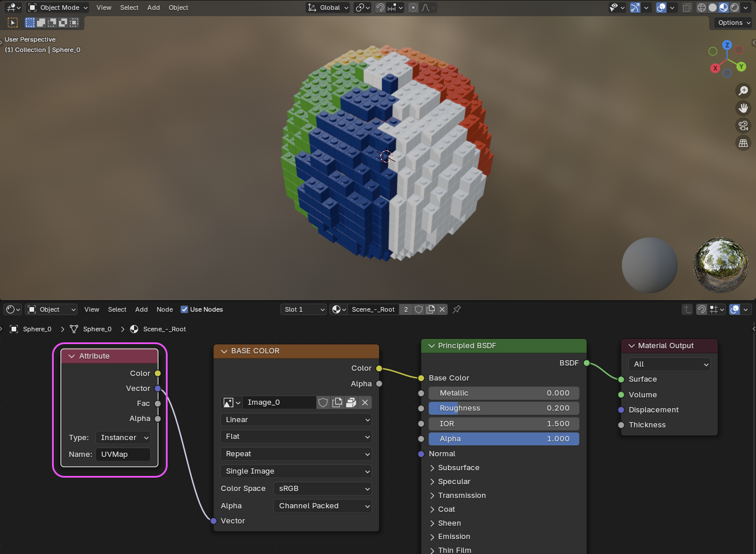Switch to Rendered viewport shading
Screen dimensions: 756x554
tap(735, 8)
